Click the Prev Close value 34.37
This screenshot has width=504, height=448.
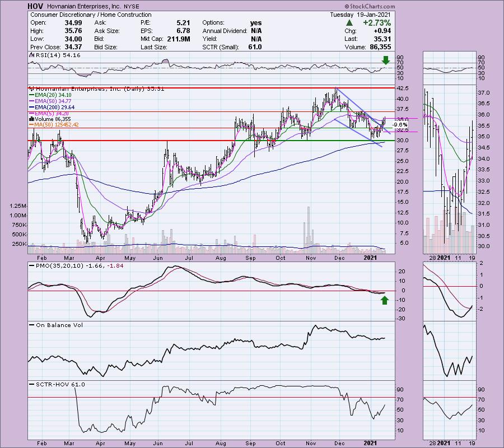pyautogui.click(x=73, y=47)
